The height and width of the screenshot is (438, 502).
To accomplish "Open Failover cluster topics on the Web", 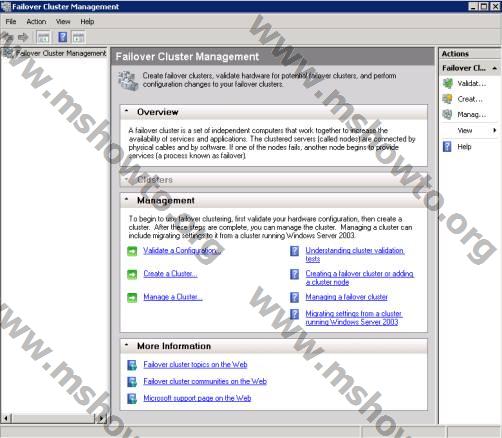I will pyautogui.click(x=195, y=365).
